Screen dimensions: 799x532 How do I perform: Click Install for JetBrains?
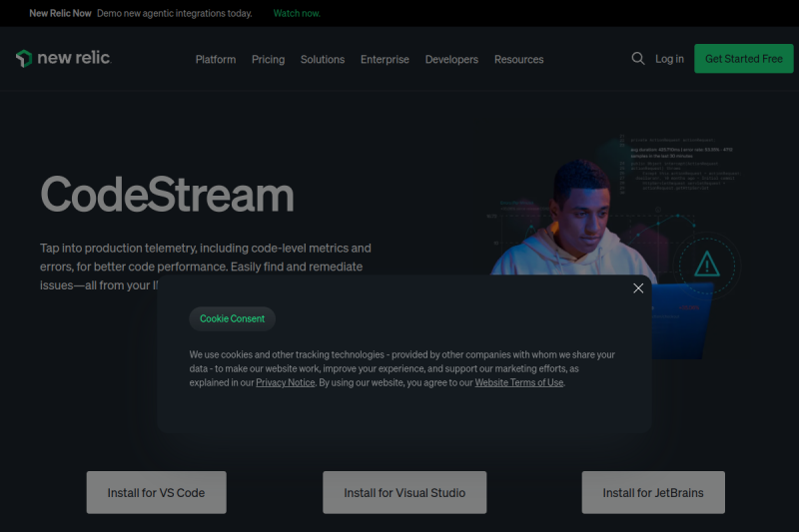(653, 492)
